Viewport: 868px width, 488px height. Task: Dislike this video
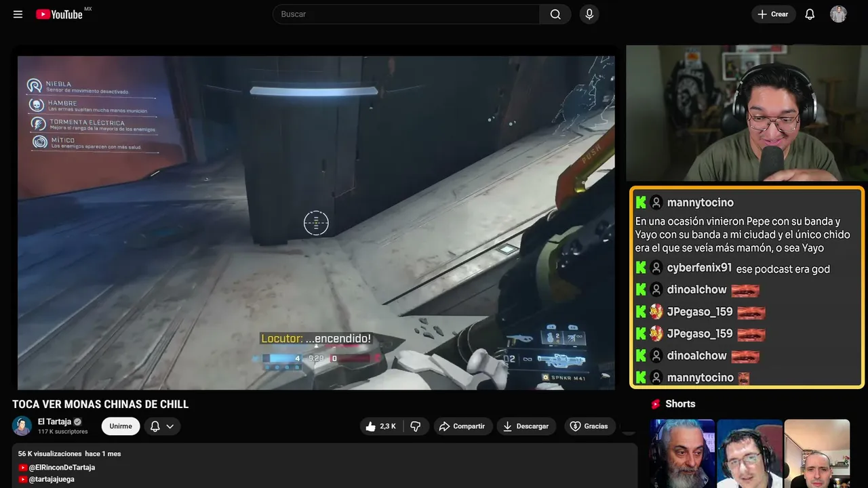pos(416,426)
